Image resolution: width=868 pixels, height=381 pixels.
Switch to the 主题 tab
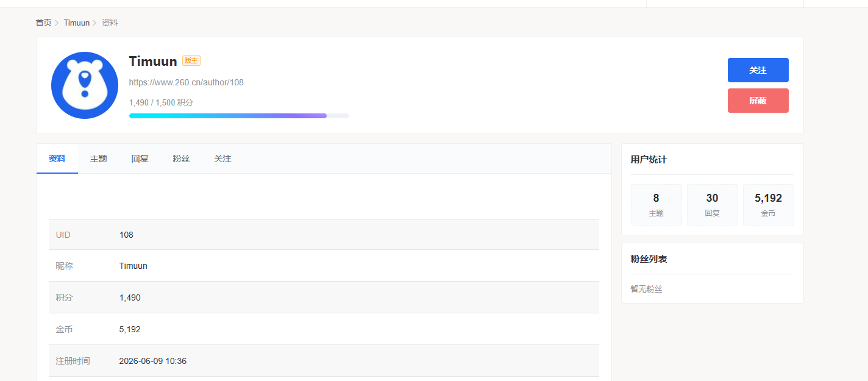[x=99, y=158]
